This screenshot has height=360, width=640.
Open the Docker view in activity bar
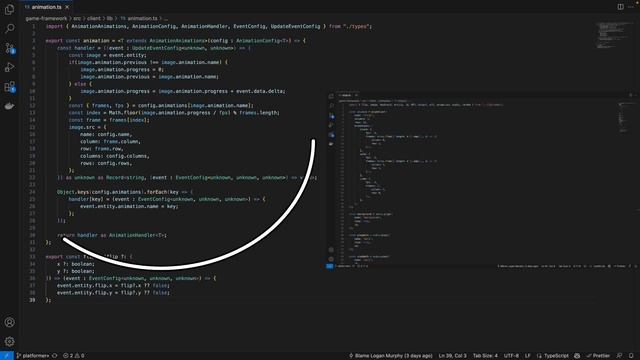9,106
